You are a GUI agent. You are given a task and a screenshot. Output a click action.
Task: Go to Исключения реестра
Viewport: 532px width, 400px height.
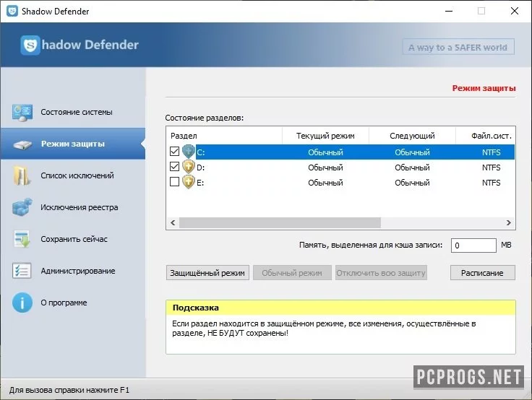73,207
